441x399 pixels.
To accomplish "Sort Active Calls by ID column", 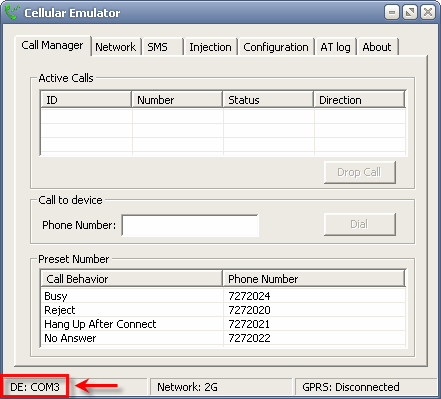I will point(86,100).
